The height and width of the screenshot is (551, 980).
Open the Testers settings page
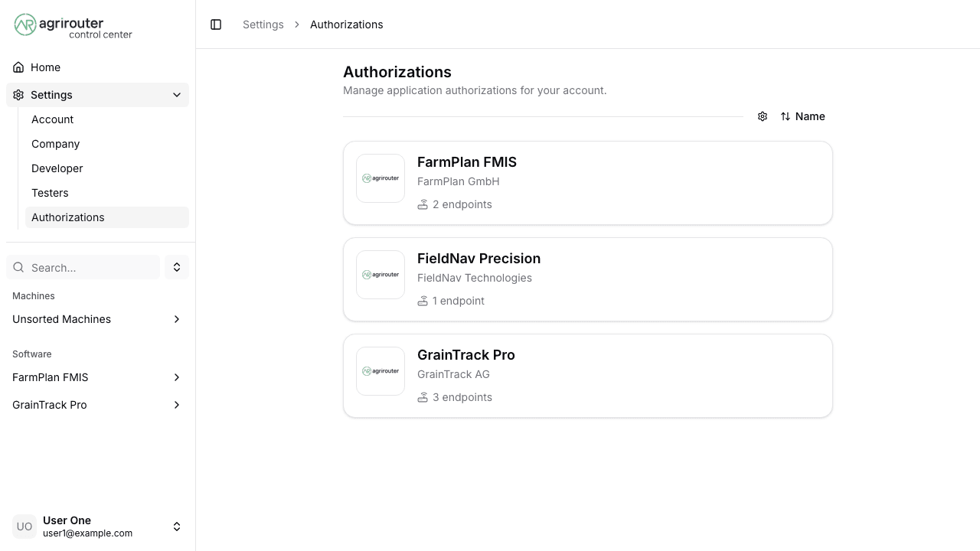[x=50, y=193]
